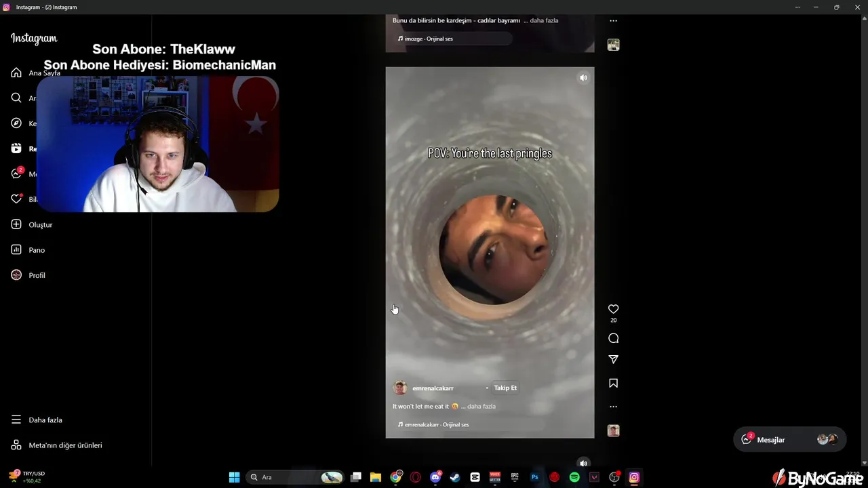Select Oluştur to create a post

pyautogui.click(x=31, y=224)
